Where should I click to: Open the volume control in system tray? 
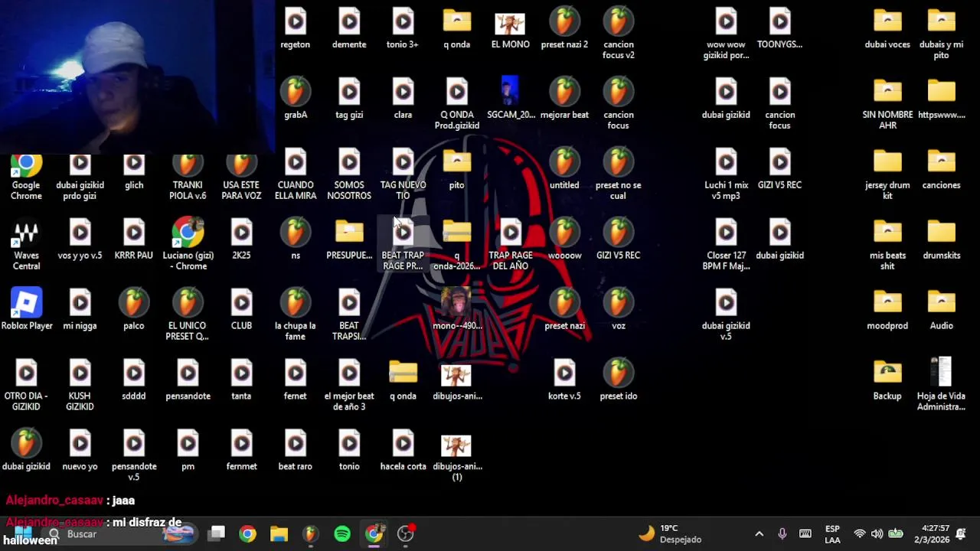(x=877, y=534)
